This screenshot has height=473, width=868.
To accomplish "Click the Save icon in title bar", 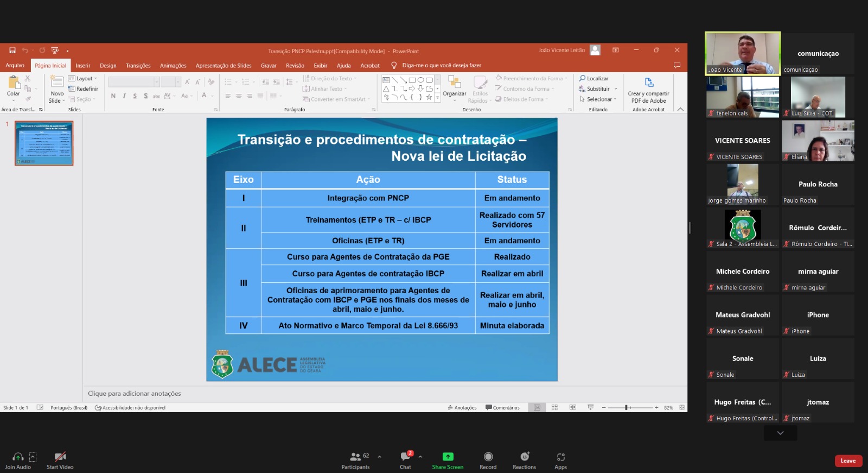I will coord(12,51).
